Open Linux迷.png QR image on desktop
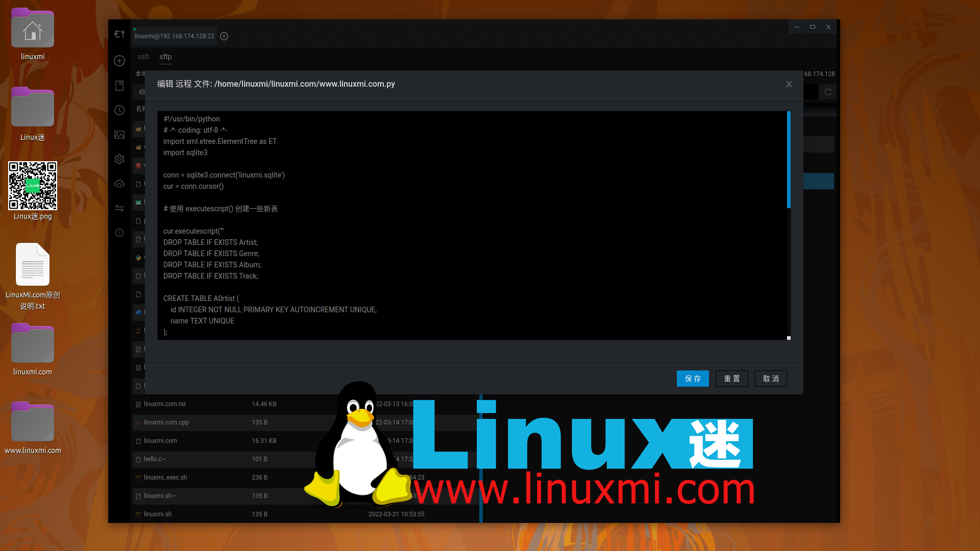980x551 pixels. click(33, 191)
